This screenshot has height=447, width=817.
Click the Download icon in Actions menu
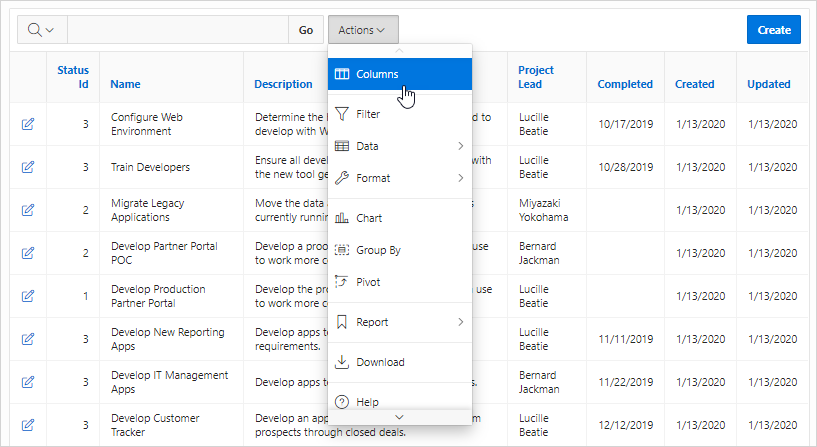click(342, 362)
